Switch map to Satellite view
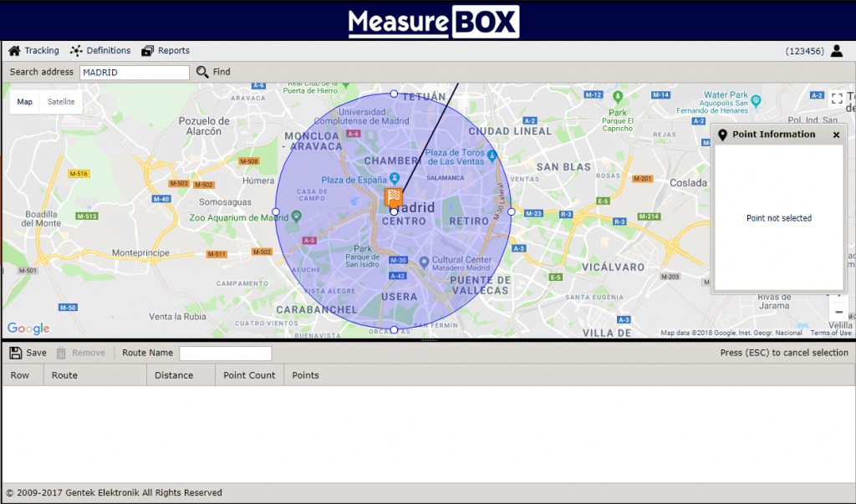Screen dimensions: 856x504 [x=61, y=102]
